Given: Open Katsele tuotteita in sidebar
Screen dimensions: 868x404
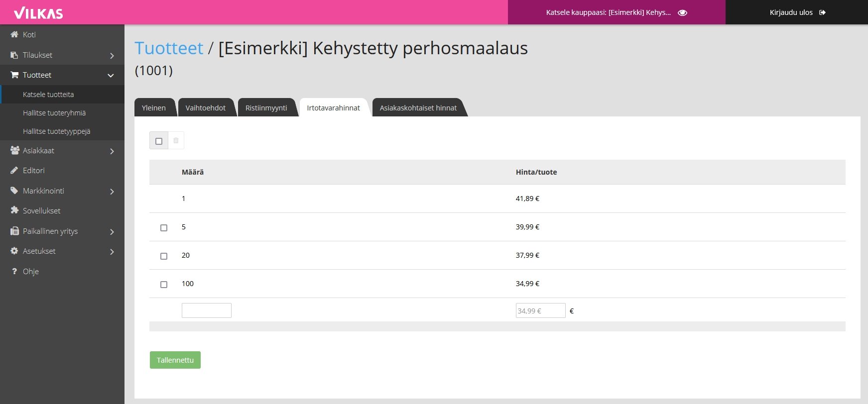Looking at the screenshot, I should pos(62,95).
